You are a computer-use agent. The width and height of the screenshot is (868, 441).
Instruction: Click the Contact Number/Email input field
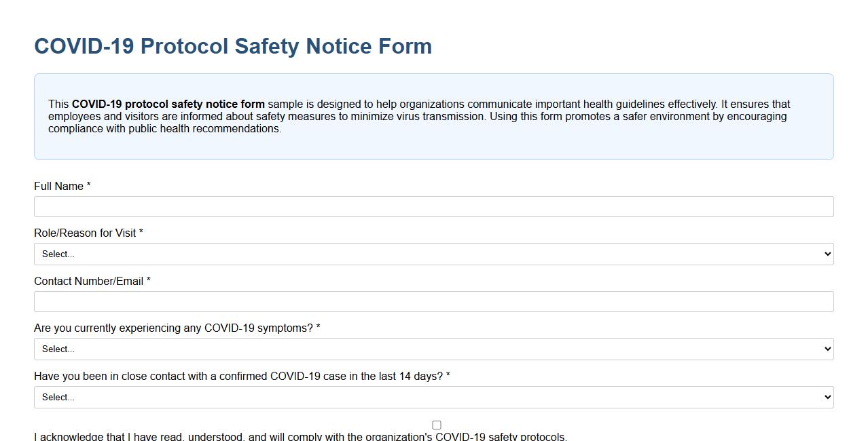pyautogui.click(x=433, y=301)
